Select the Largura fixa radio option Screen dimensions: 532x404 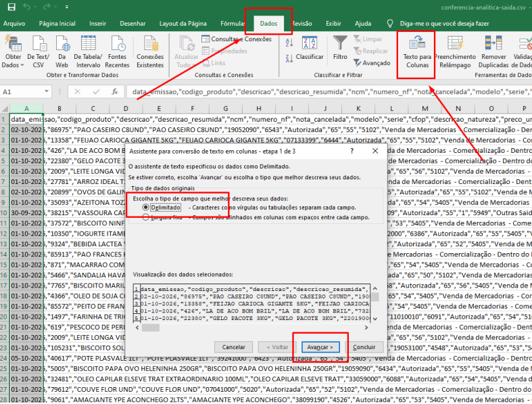(x=145, y=217)
